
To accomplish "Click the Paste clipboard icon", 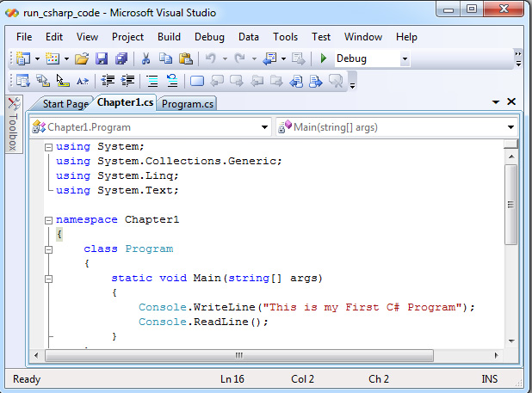I will (186, 58).
